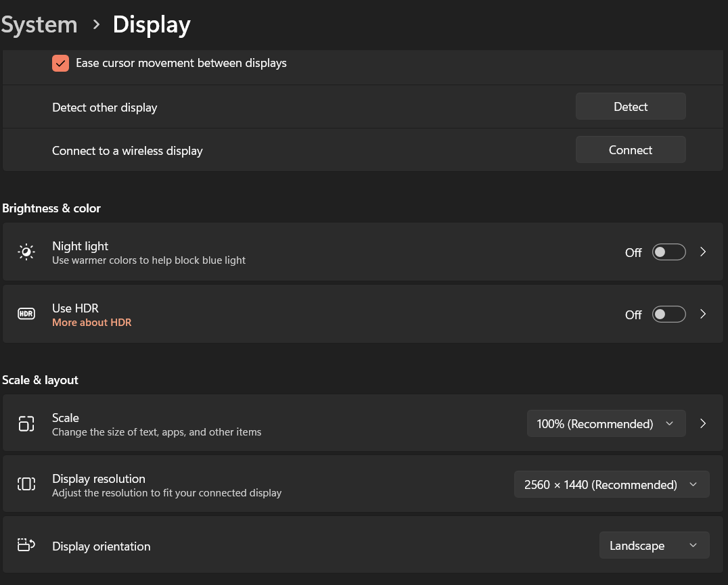Open the Display resolution dropdown
Viewport: 728px width, 585px height.
(x=611, y=485)
